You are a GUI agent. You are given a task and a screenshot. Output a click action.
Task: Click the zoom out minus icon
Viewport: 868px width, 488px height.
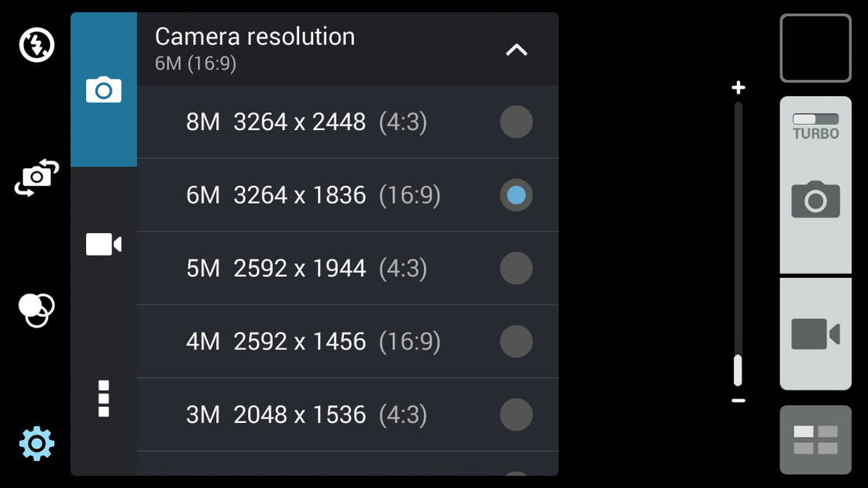[x=739, y=400]
